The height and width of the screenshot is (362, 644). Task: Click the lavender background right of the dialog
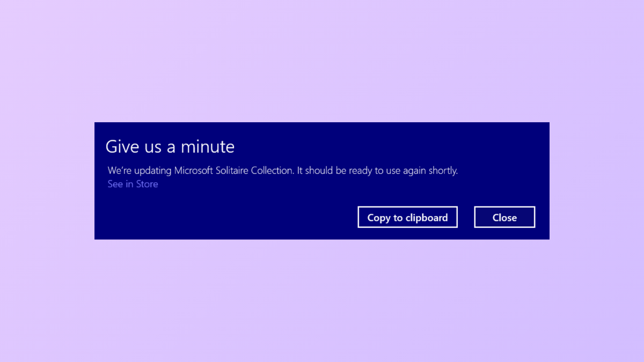tap(596, 181)
